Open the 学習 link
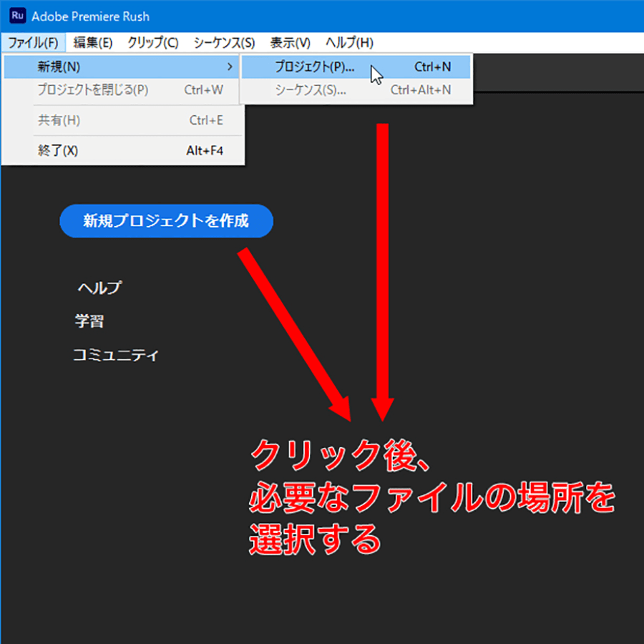644x644 pixels. (x=89, y=321)
